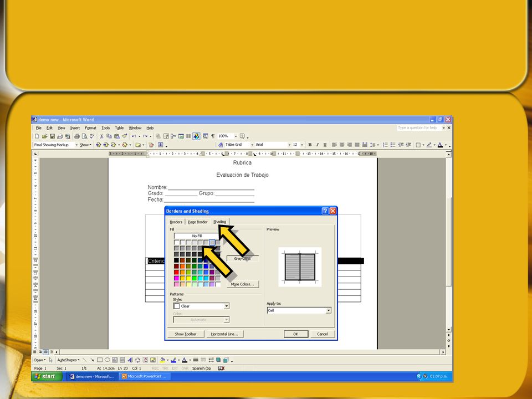
Task: Click the No Fill button
Action: tap(197, 236)
